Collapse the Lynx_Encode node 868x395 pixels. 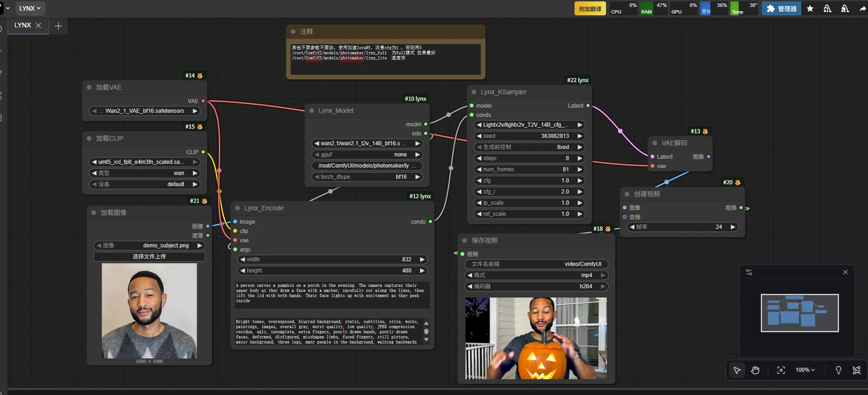(x=237, y=208)
